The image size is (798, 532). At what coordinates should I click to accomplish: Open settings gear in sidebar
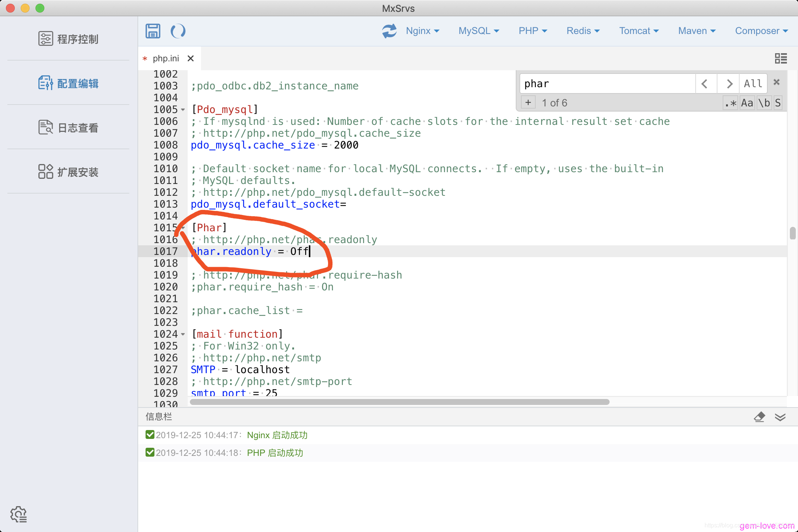pos(18,514)
